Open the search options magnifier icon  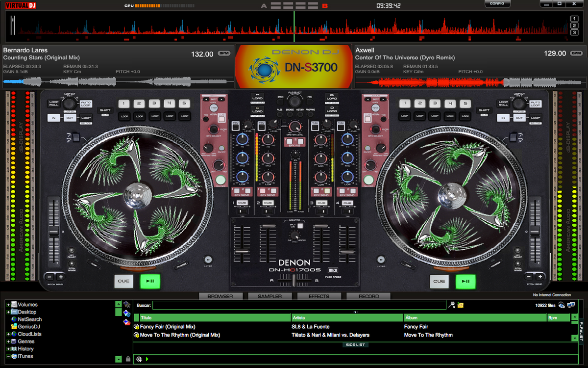tap(452, 305)
